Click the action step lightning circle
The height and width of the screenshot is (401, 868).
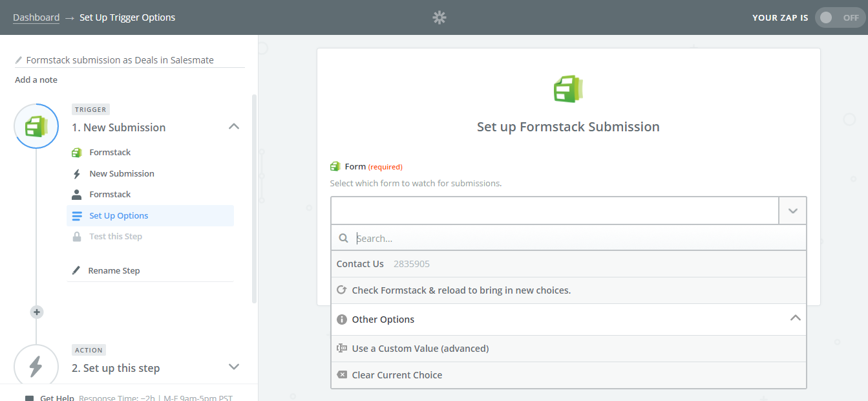(36, 367)
